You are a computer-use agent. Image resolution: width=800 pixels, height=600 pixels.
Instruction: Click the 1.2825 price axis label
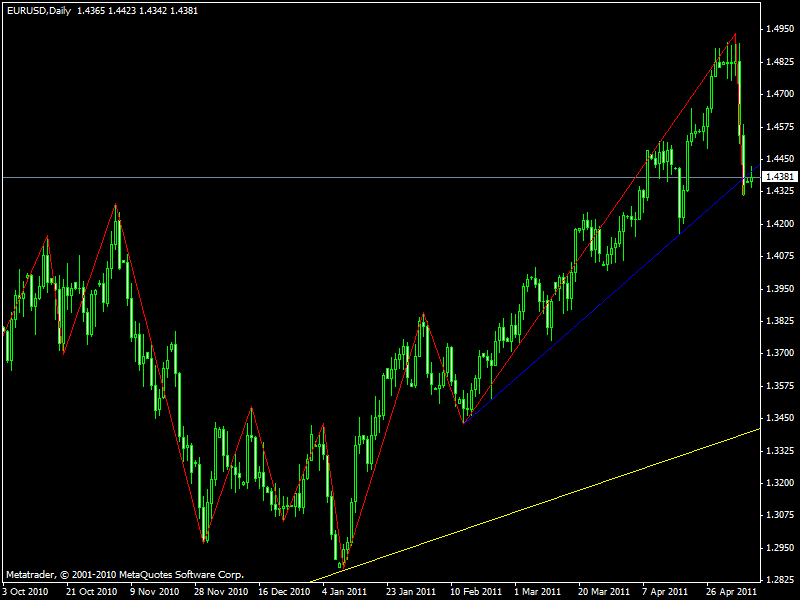779,580
